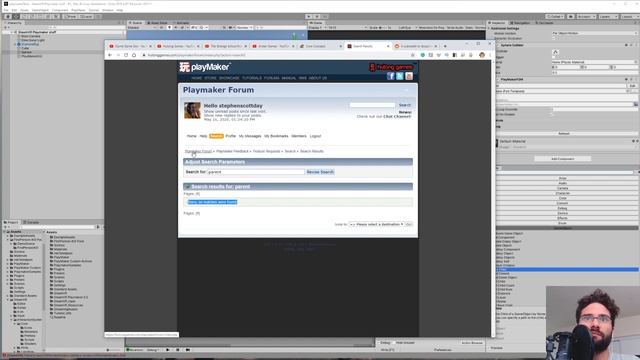Click the stephenscottday user avatar
640x360 pixels.
[x=192, y=110]
